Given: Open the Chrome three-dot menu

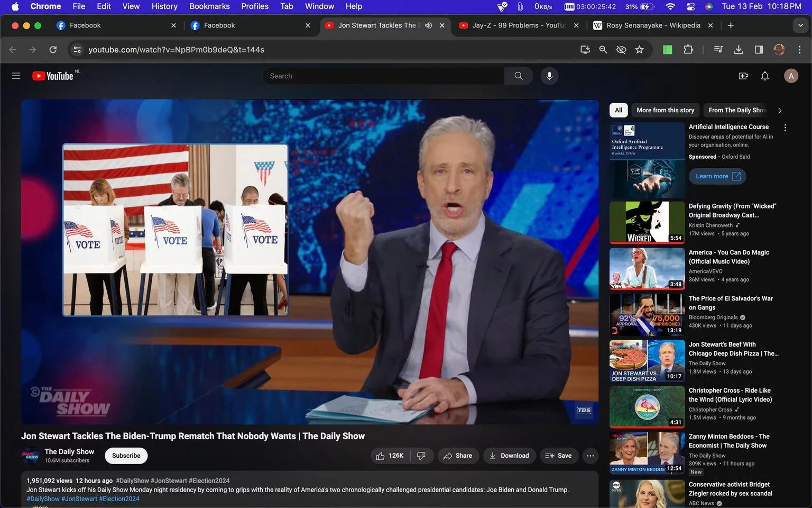Looking at the screenshot, I should (799, 49).
